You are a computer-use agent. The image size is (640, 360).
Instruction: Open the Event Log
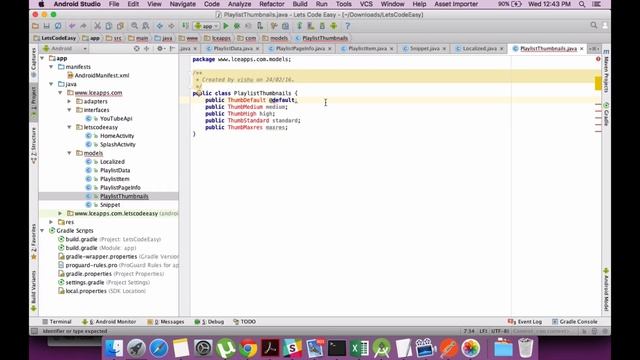click(x=524, y=322)
